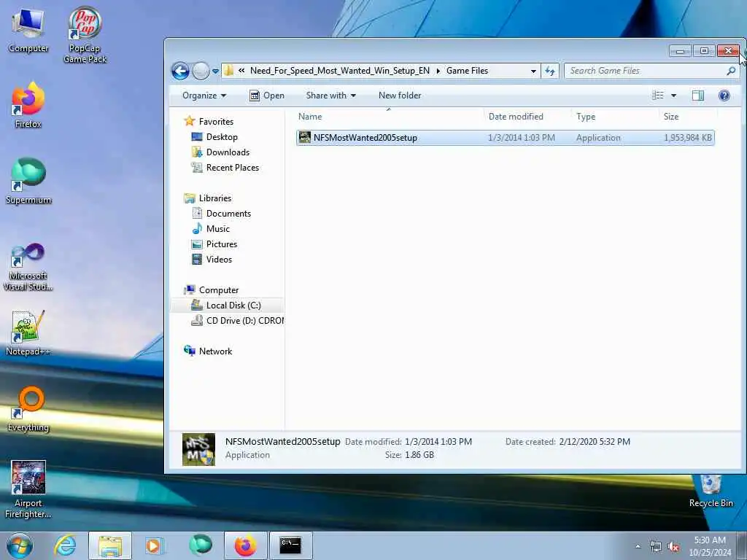Open the Organize menu
This screenshot has width=747, height=560.
point(204,96)
